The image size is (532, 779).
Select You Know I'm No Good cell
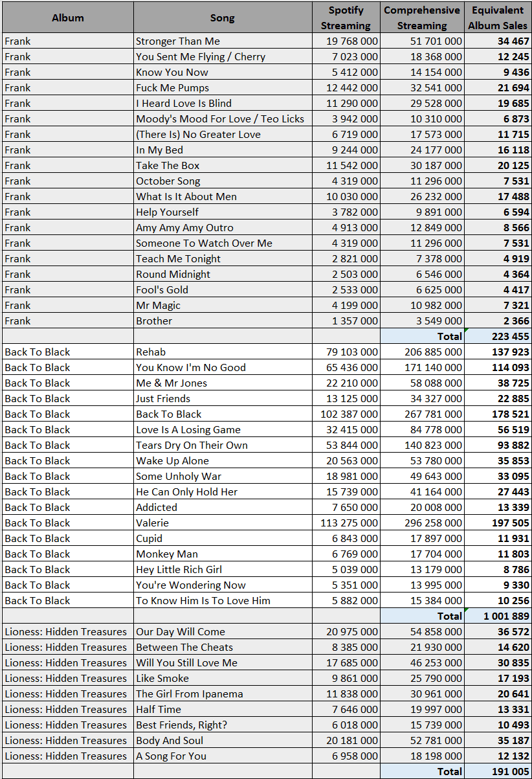coord(223,367)
